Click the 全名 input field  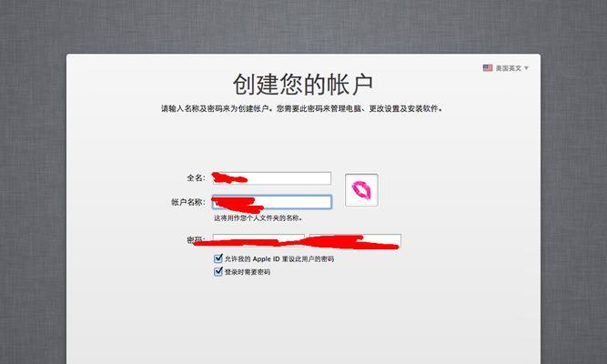pos(272,178)
